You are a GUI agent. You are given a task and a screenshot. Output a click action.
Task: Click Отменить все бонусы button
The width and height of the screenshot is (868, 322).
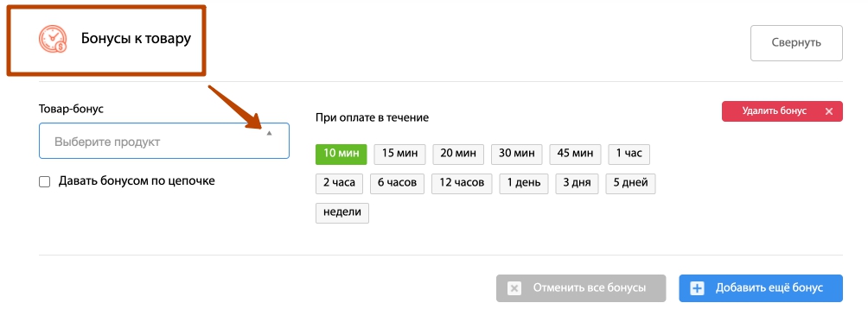click(581, 288)
